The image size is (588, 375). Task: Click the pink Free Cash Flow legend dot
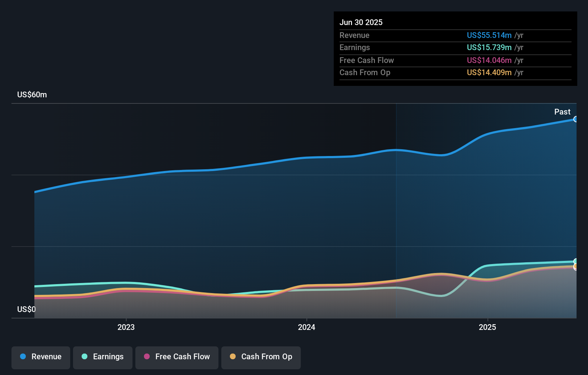tap(147, 356)
